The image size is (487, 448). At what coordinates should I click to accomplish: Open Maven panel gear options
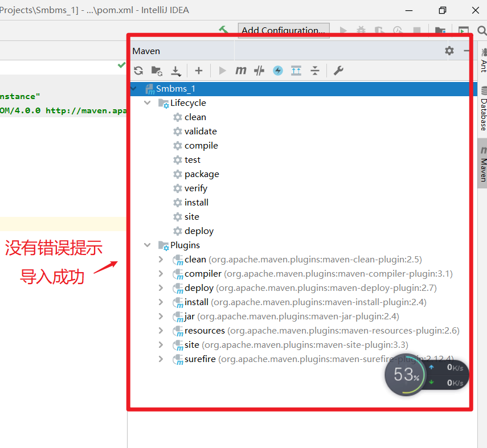click(449, 51)
